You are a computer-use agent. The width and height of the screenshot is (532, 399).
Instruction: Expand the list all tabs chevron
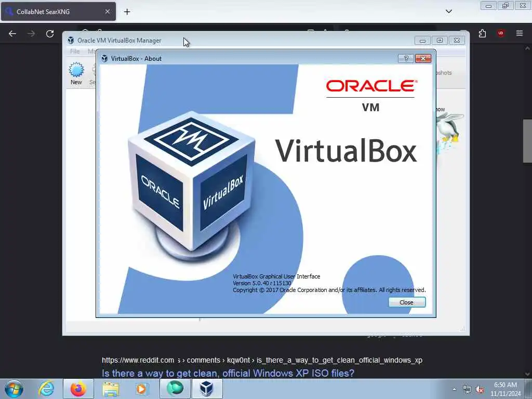448,11
